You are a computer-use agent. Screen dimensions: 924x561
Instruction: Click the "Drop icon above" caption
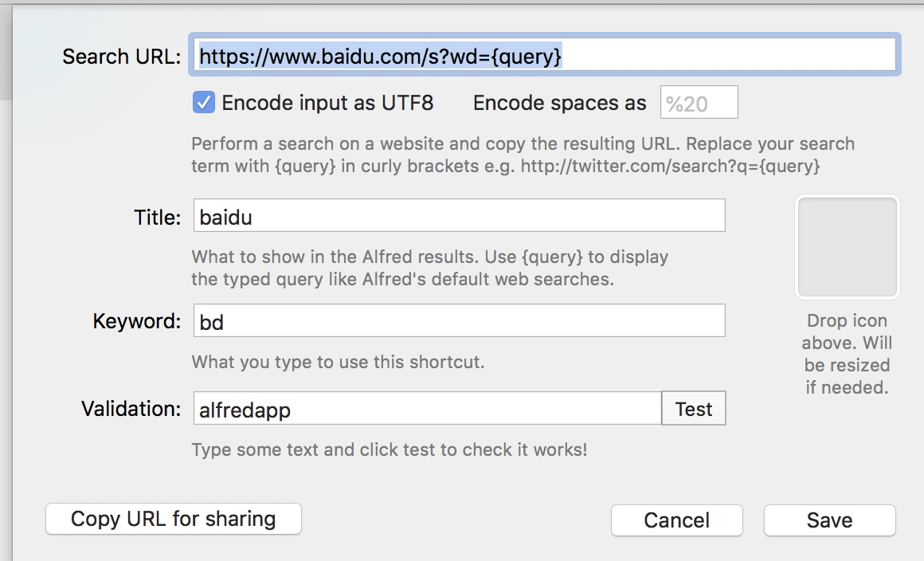pyautogui.click(x=848, y=354)
